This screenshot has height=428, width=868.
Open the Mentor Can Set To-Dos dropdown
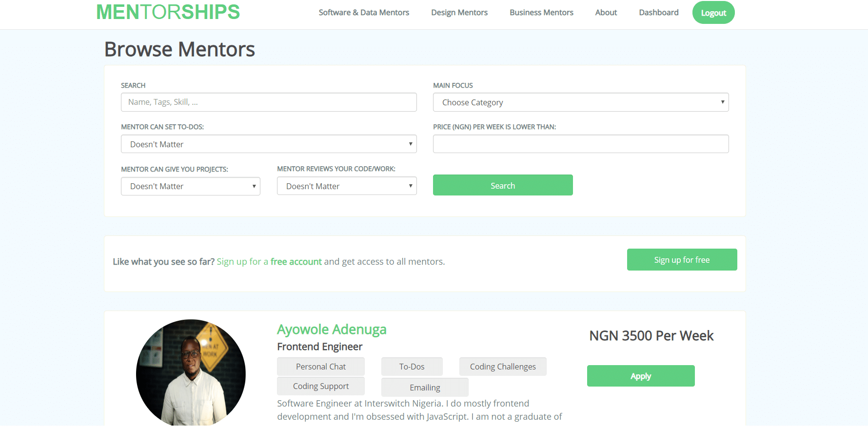269,144
